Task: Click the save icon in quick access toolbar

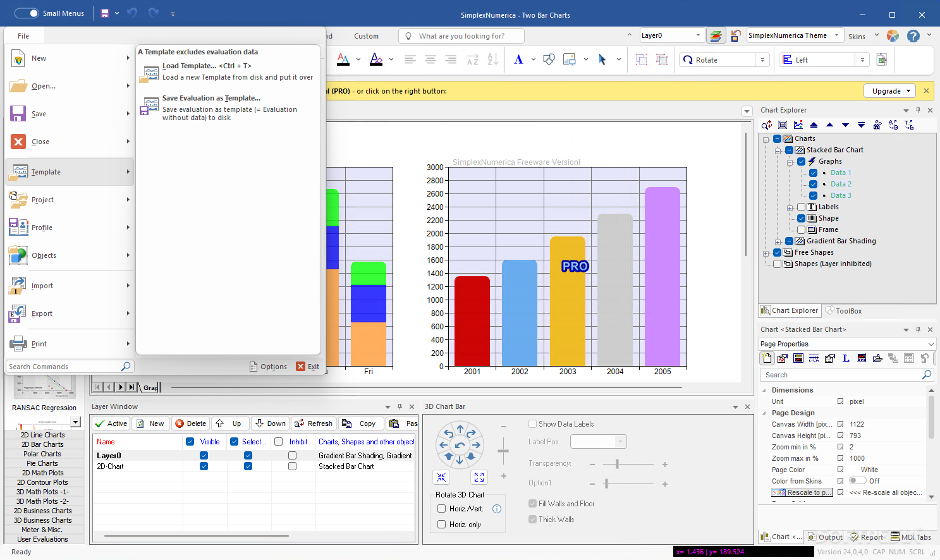Action: point(105,13)
